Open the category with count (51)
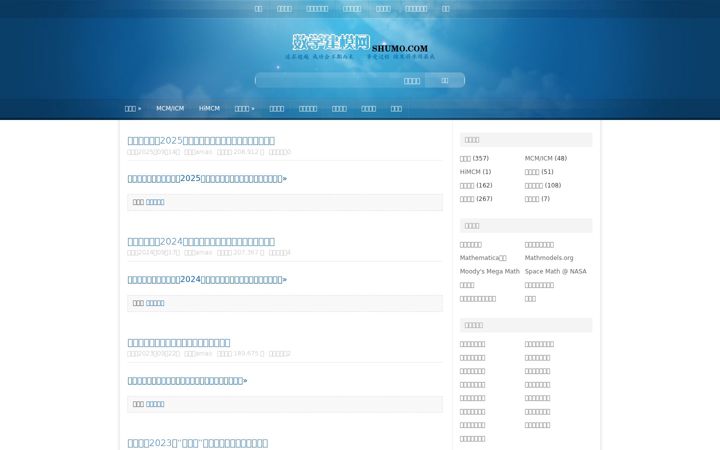720x450 pixels. [x=539, y=172]
